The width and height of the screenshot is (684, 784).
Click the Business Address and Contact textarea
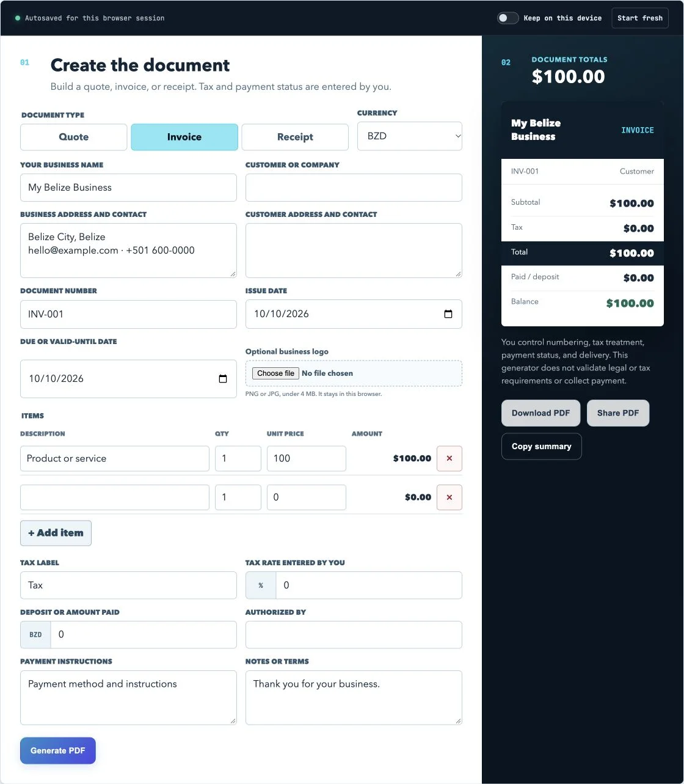(x=128, y=251)
